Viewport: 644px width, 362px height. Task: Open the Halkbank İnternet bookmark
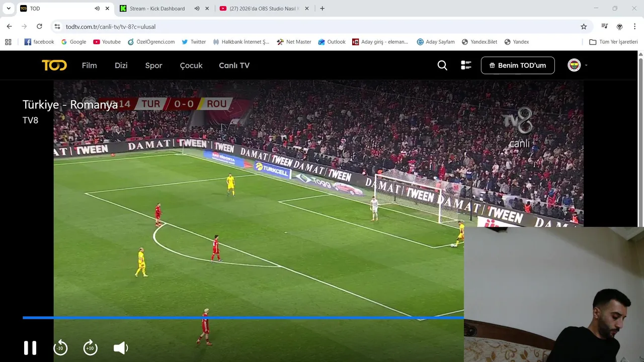coord(241,42)
